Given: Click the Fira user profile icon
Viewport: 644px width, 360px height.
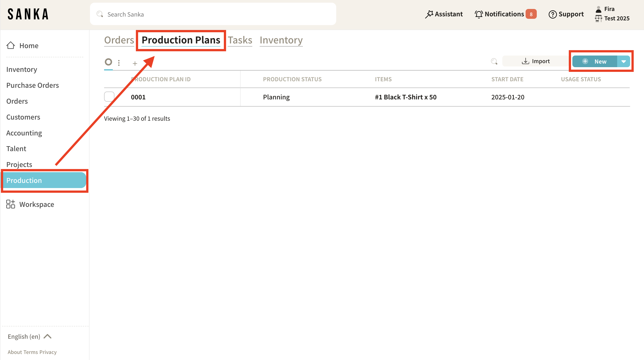Looking at the screenshot, I should click(x=599, y=9).
